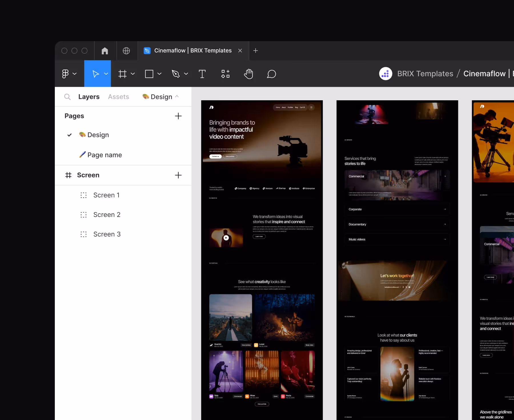
Task: Add a new screen with the plus button
Action: point(178,175)
